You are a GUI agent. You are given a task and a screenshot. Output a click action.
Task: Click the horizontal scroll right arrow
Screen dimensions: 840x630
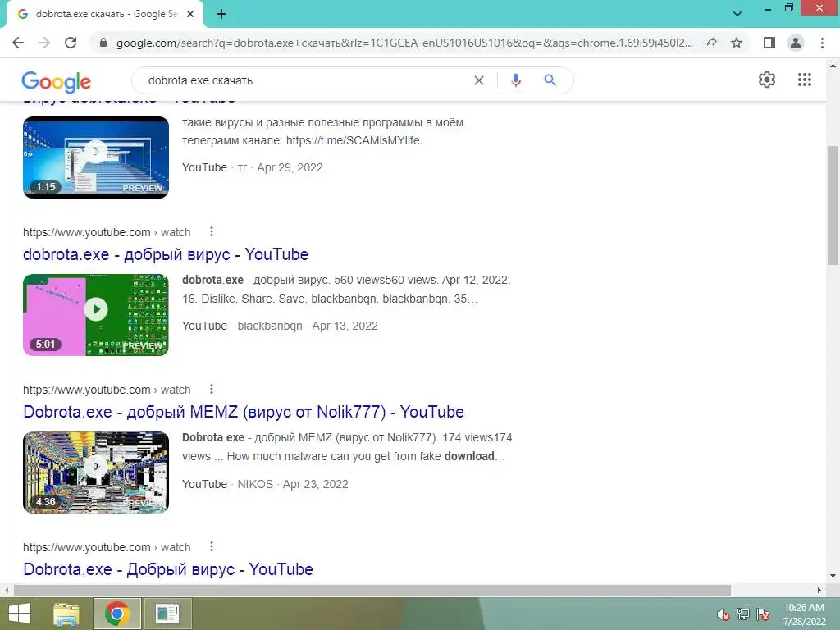click(x=819, y=591)
